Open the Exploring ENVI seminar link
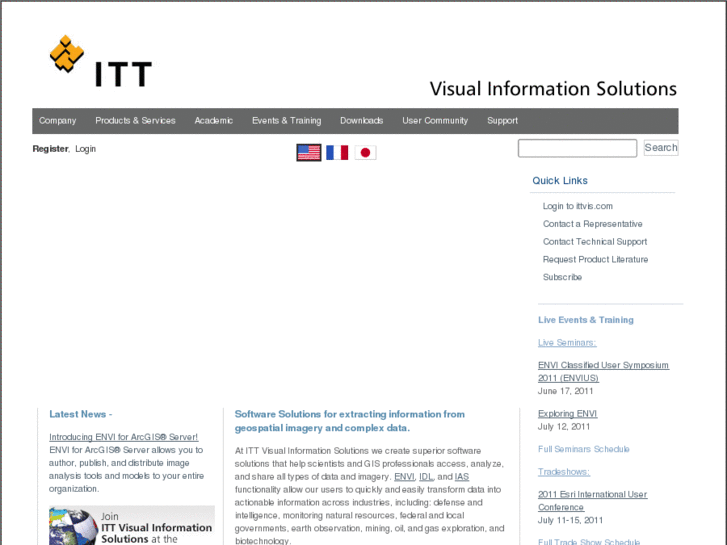Viewport: 727px width, 545px height. (x=568, y=414)
